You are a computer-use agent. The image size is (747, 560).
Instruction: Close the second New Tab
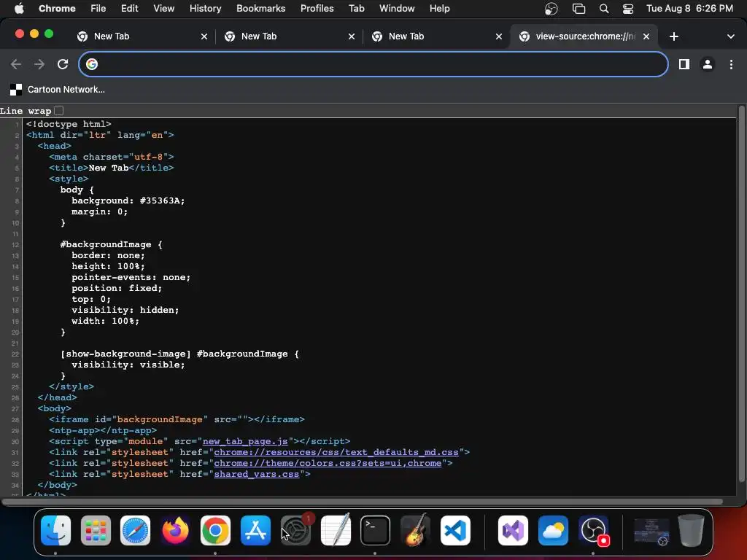click(352, 36)
